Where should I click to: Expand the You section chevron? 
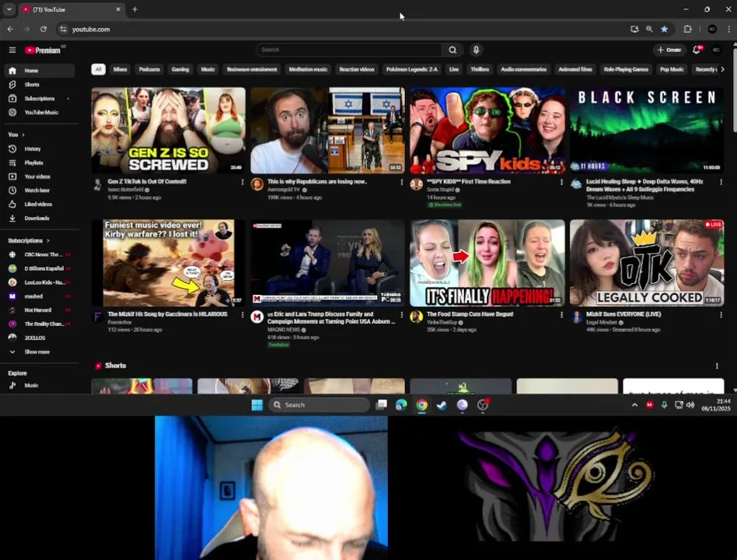coord(23,135)
